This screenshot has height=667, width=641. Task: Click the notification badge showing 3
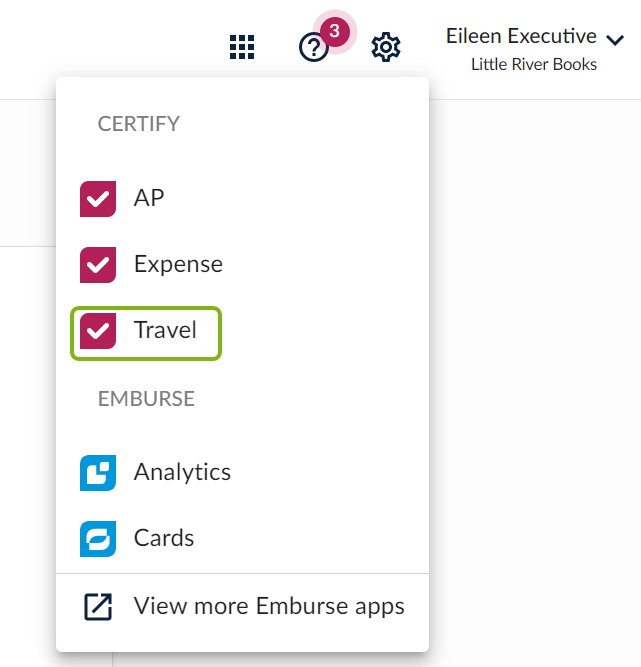[x=335, y=31]
